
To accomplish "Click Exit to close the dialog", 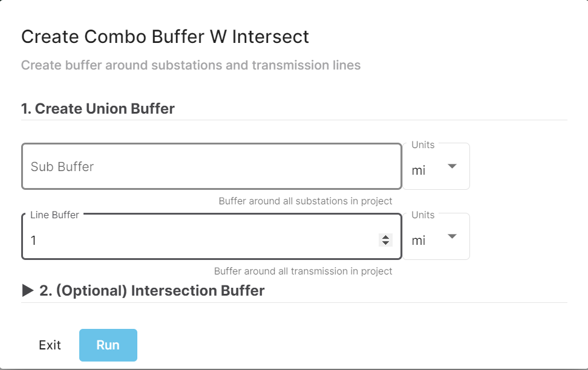I will pyautogui.click(x=50, y=345).
